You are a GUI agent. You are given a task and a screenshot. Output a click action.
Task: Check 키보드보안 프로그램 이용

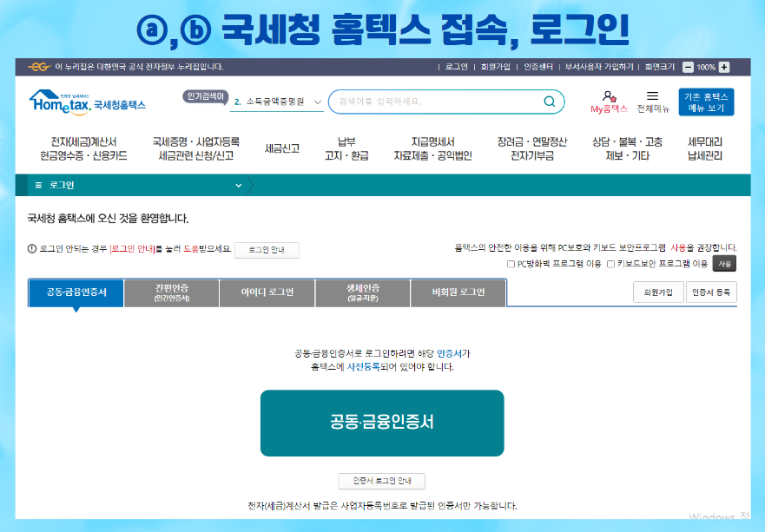(609, 264)
